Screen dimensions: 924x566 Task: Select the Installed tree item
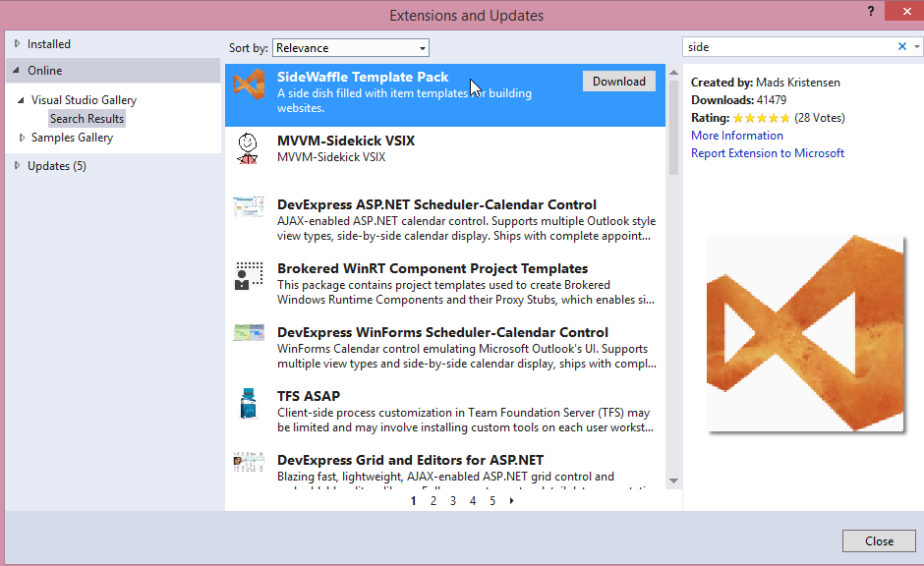pos(49,44)
